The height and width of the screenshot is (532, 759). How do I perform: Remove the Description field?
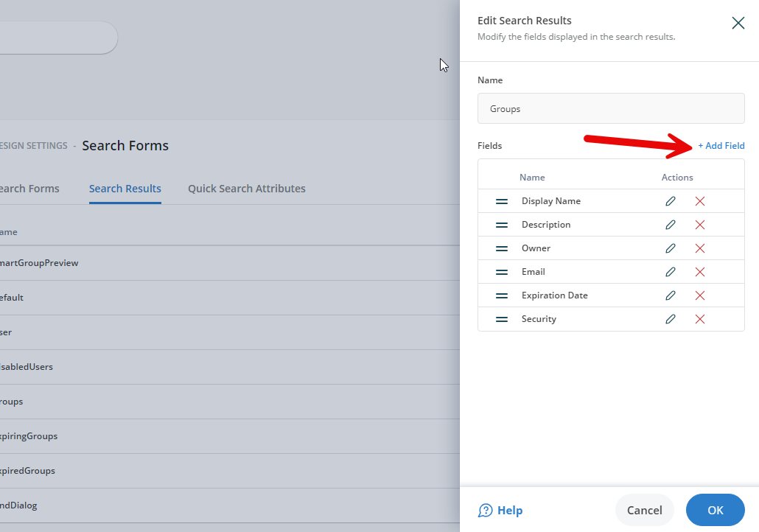click(x=699, y=224)
